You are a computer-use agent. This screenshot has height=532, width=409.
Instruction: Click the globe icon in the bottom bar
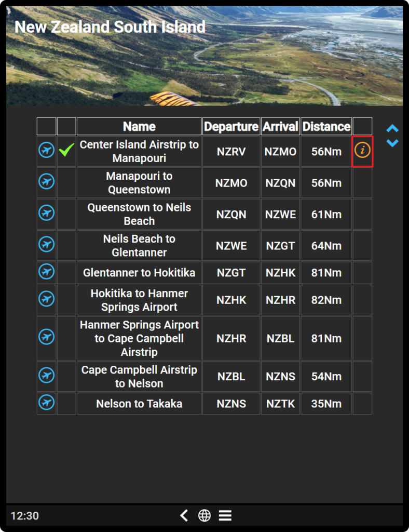click(204, 515)
